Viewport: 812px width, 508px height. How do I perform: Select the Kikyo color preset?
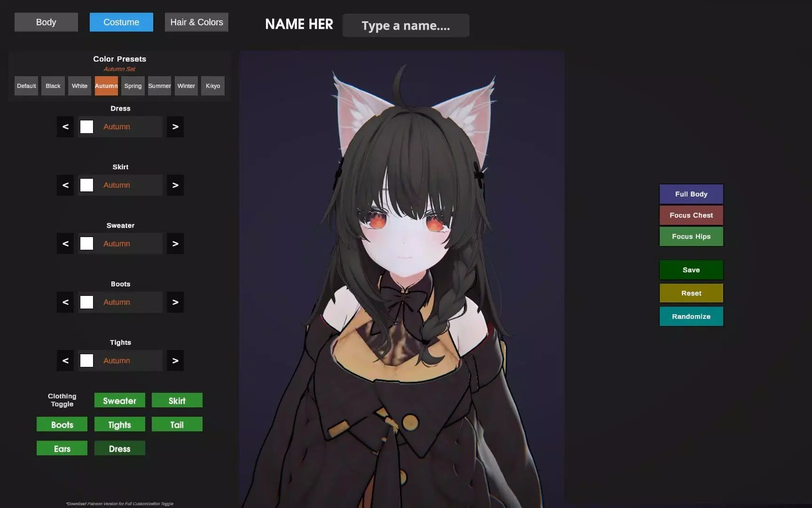[x=212, y=86]
